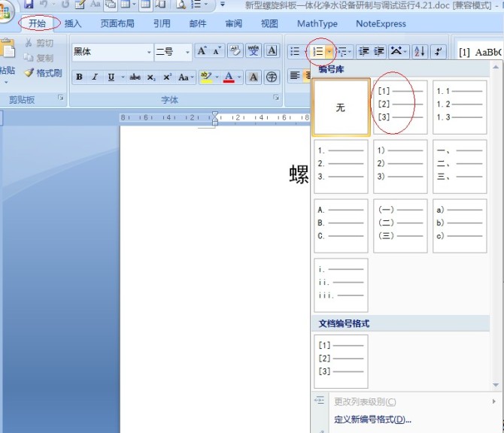Image resolution: width=504 pixels, height=433 pixels.
Task: Select the 1. 2. 3. numbering format
Action: [341, 166]
